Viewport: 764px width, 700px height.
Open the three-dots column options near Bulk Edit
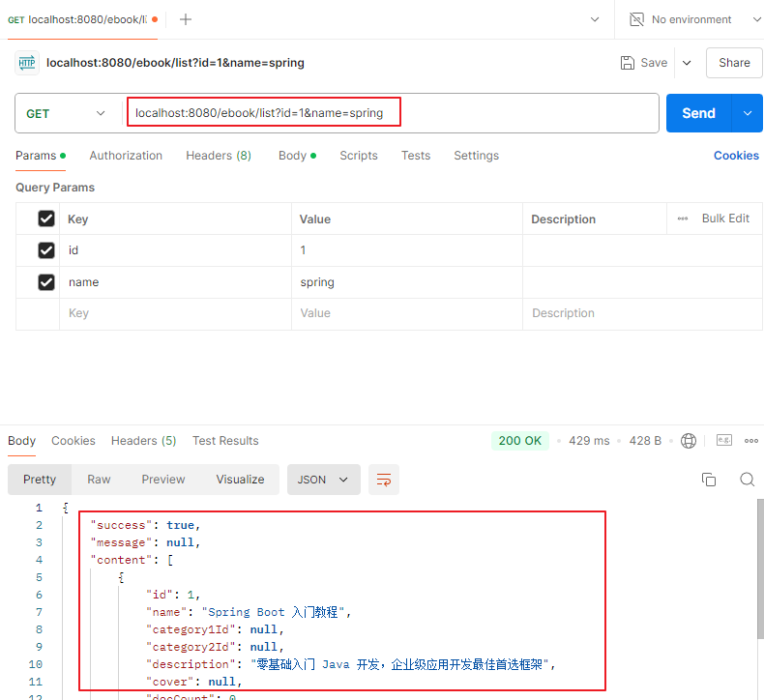[x=683, y=219]
